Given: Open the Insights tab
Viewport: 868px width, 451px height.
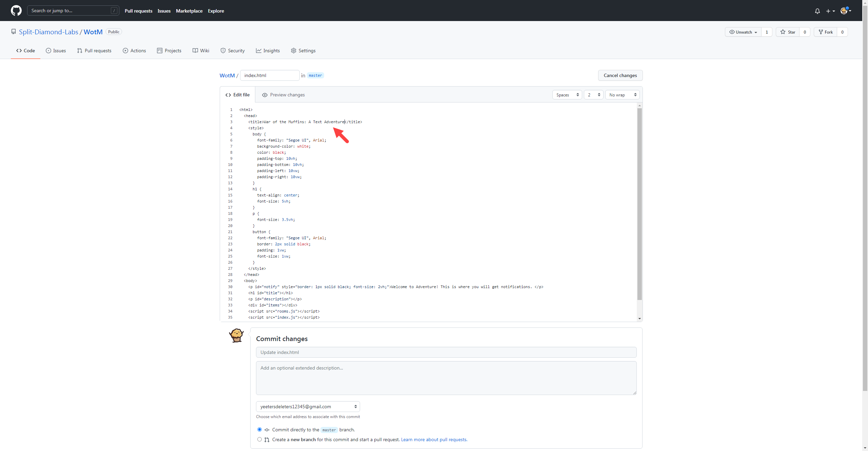Looking at the screenshot, I should [x=268, y=51].
